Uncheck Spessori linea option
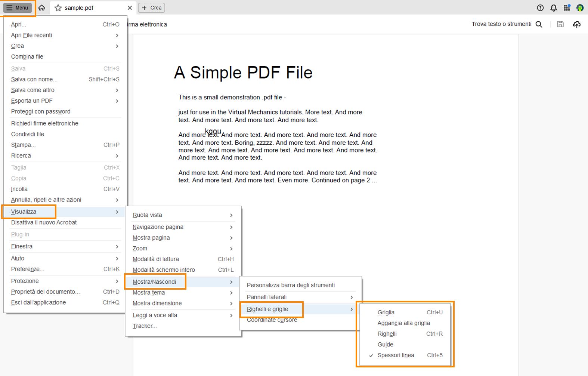 pyautogui.click(x=405, y=355)
